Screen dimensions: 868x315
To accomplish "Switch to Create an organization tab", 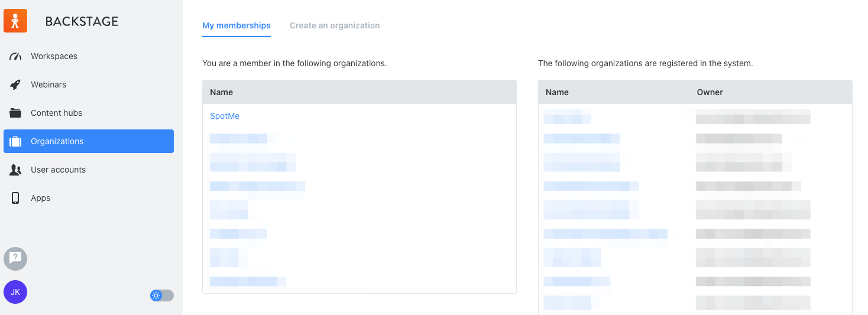I will (x=335, y=25).
